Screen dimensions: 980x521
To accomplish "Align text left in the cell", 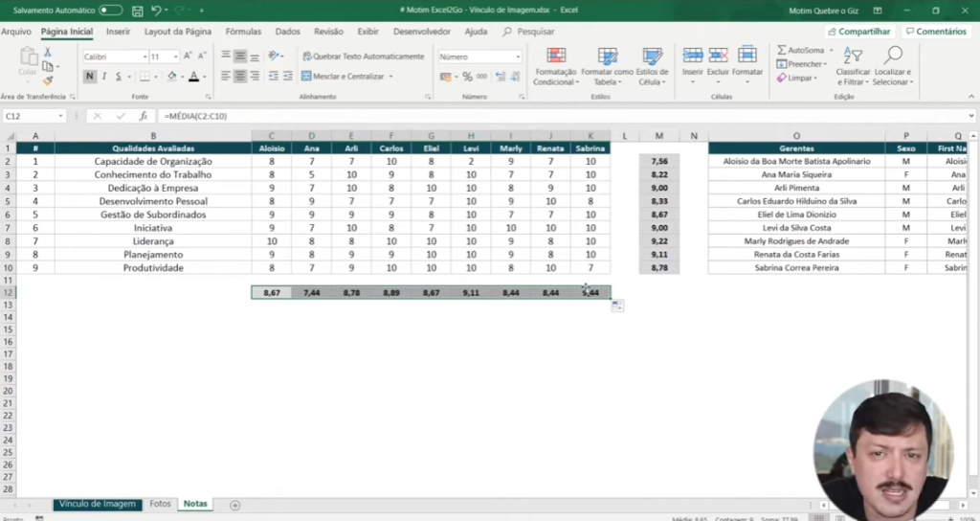I will coord(226,77).
